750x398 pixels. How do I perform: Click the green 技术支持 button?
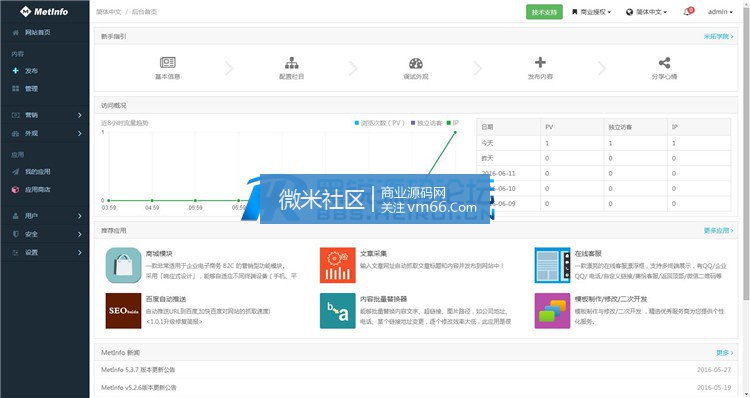click(x=544, y=12)
